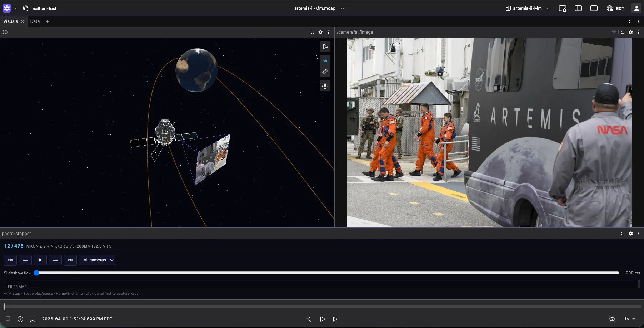Click the loop selection icon in playback bar
The image size is (644, 328).
pos(33,319)
